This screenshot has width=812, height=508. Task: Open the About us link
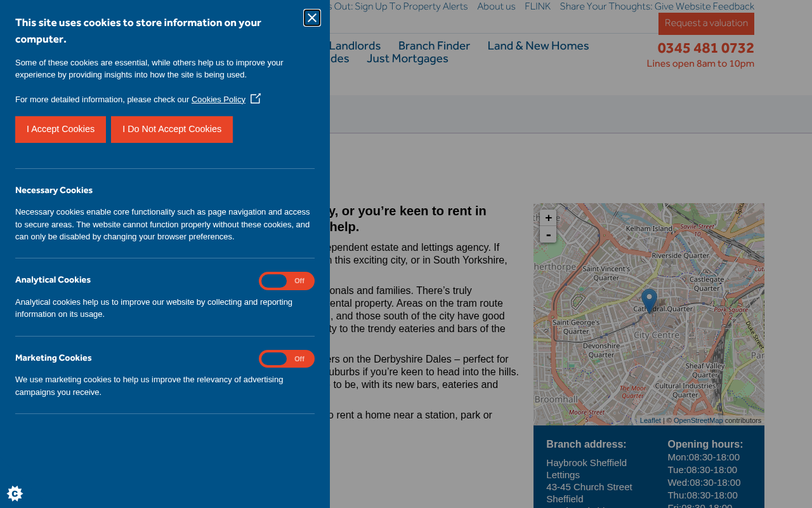point(496,6)
